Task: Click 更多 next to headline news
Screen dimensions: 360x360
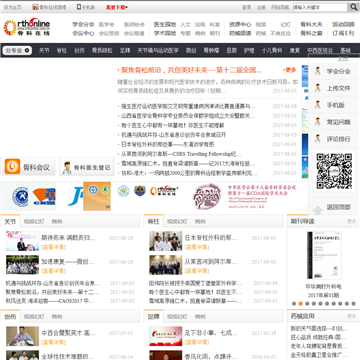Action: coord(289,70)
